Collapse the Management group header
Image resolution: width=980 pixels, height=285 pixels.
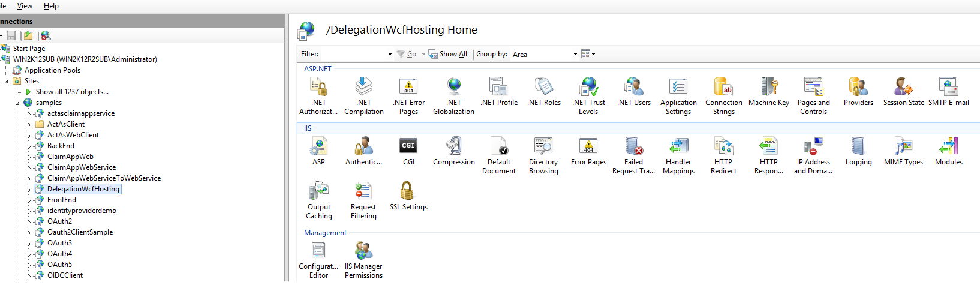click(x=325, y=233)
